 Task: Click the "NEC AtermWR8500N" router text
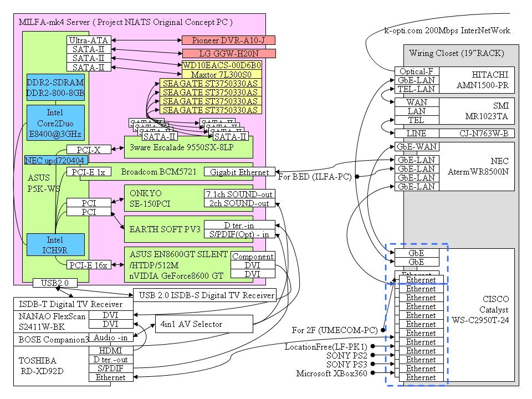point(478,166)
